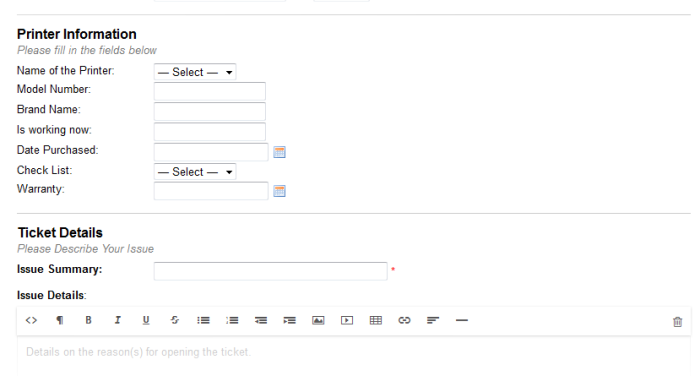700x376 pixels.
Task: Insert table icon in editor toolbar
Action: point(376,320)
